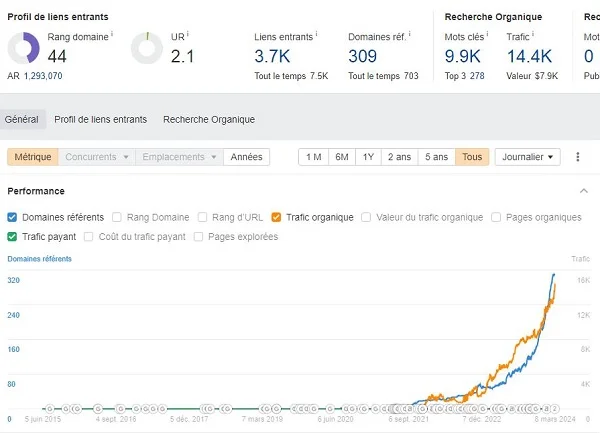Click the 6 sept. 2021 axis date
Image resolution: width=600 pixels, height=433 pixels.
[x=409, y=419]
